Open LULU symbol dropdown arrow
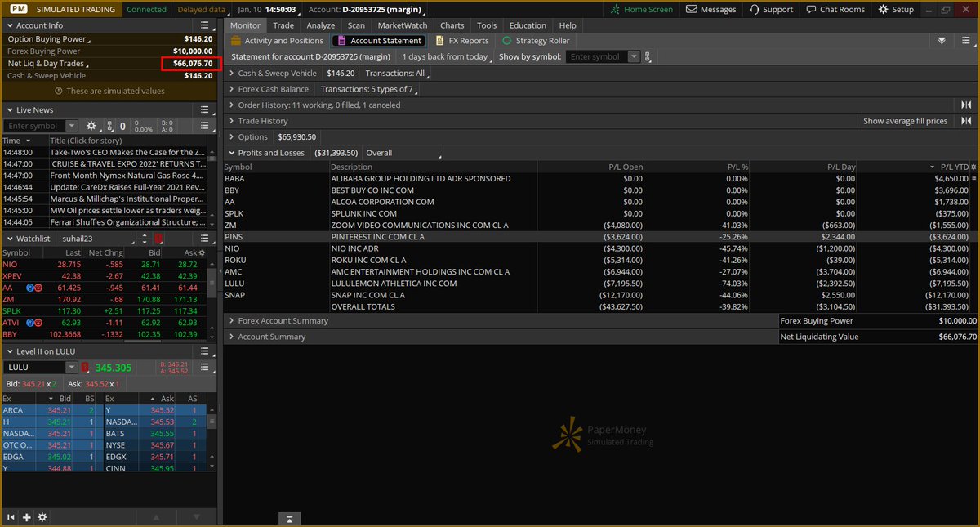This screenshot has width=980, height=527. [x=72, y=368]
